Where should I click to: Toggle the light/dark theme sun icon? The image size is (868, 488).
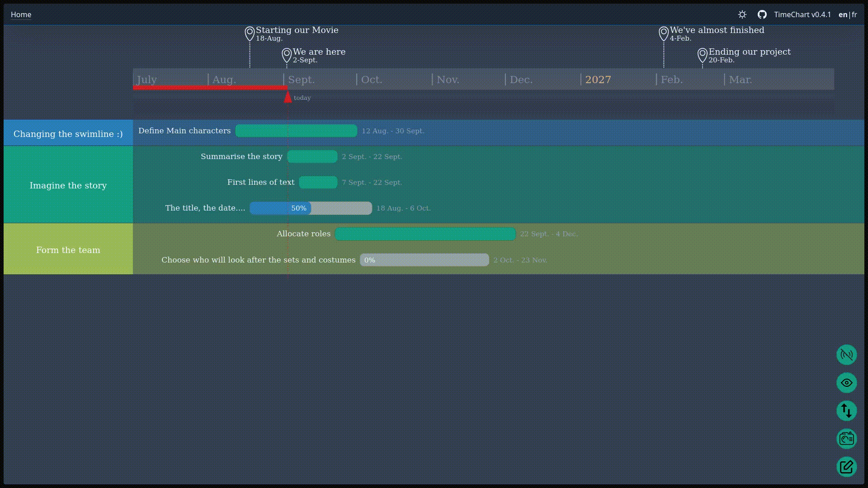(742, 14)
